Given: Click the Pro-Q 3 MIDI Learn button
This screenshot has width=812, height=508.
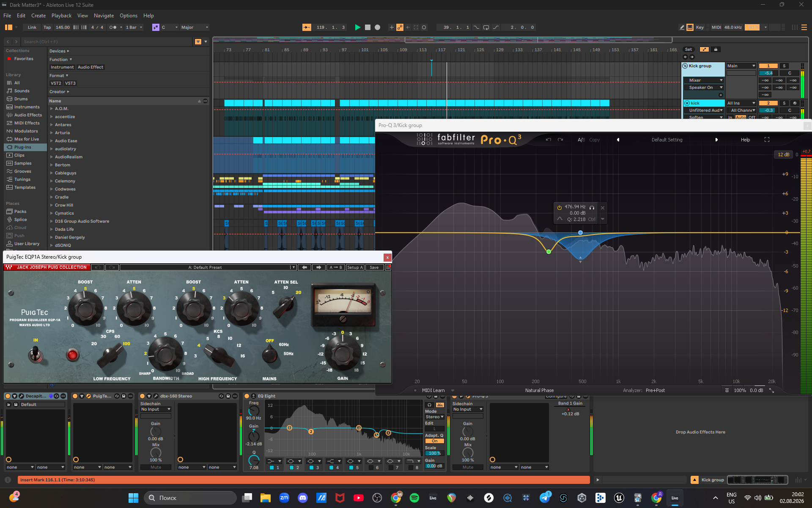Looking at the screenshot, I should coord(433,390).
